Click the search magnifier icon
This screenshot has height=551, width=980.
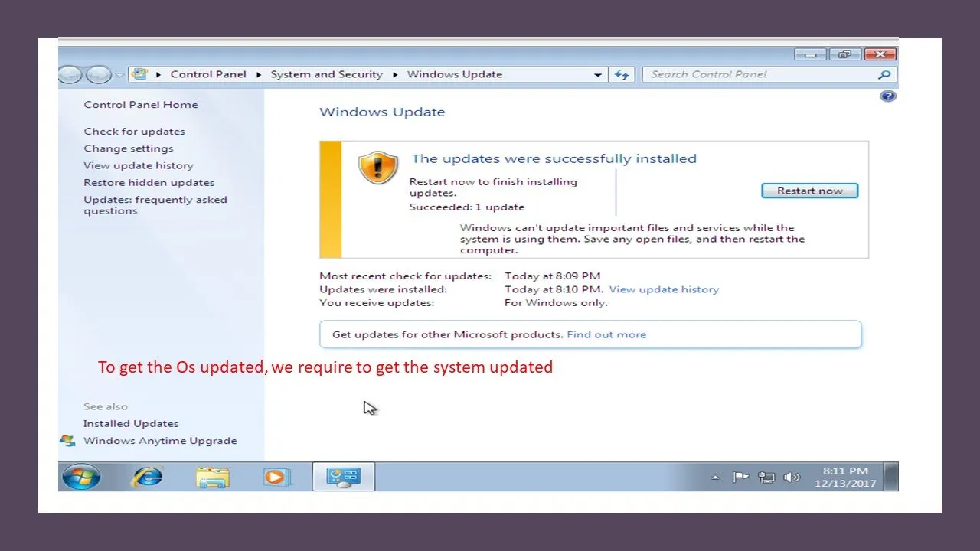click(x=884, y=74)
